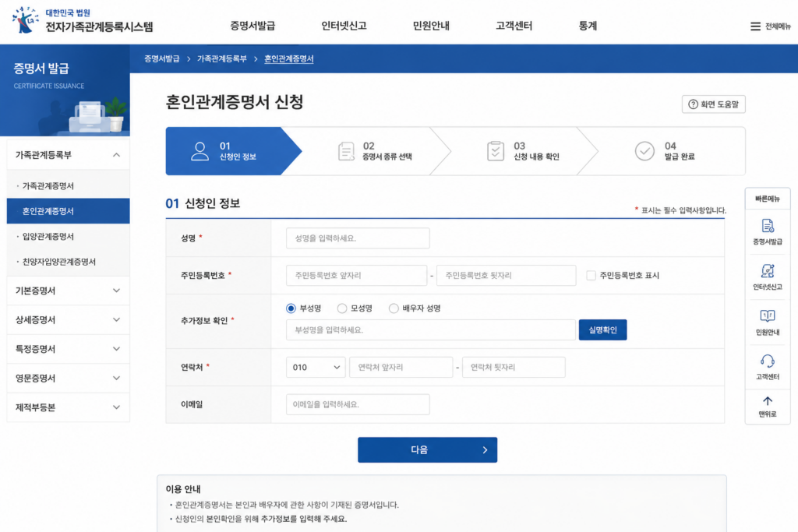Screen dimensions: 798x532
Task: Open the 고객센터 top menu
Action: click(514, 26)
